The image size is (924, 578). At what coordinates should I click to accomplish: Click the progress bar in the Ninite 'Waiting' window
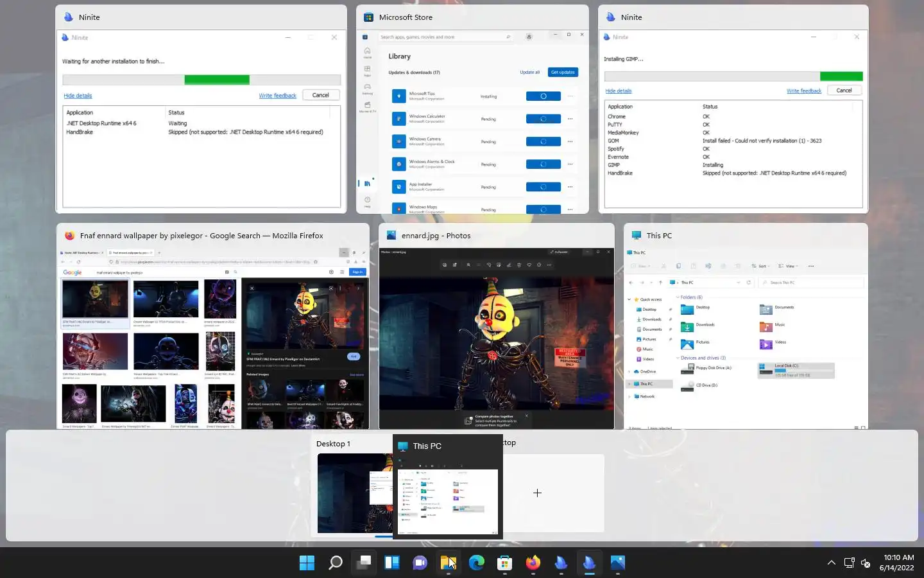coord(201,80)
